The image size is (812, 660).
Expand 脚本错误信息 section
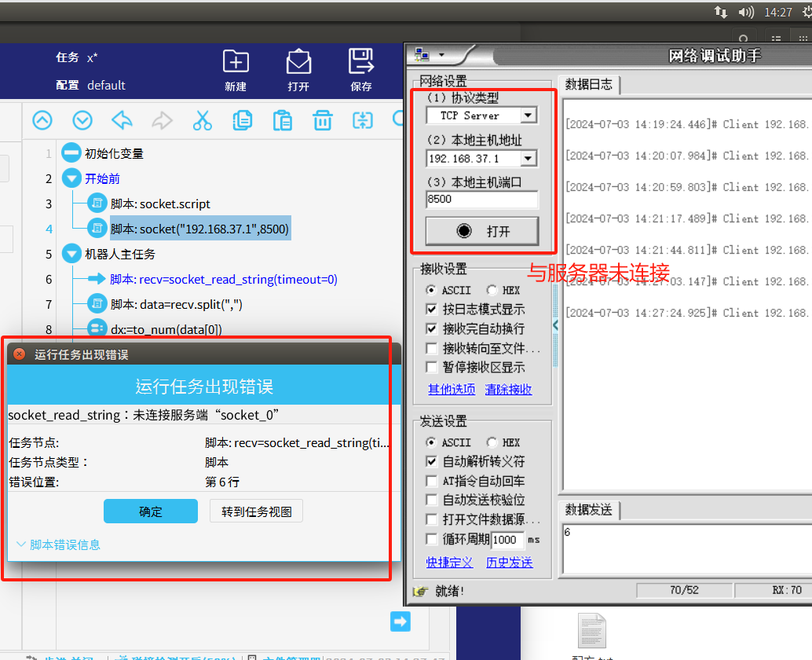[58, 544]
